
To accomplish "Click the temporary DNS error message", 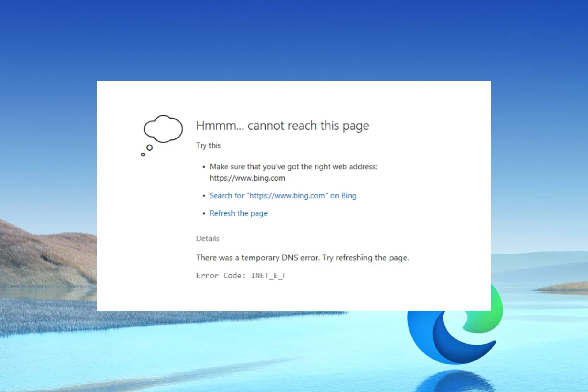I will 303,258.
